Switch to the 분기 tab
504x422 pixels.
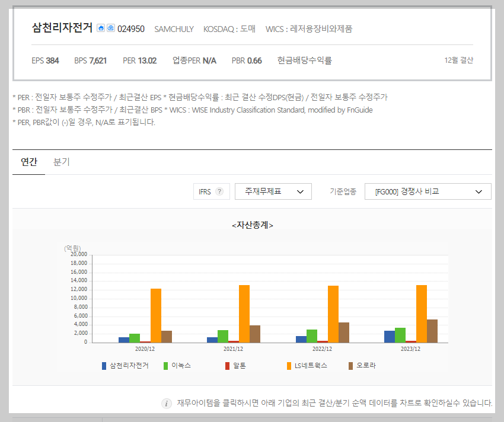click(x=61, y=162)
